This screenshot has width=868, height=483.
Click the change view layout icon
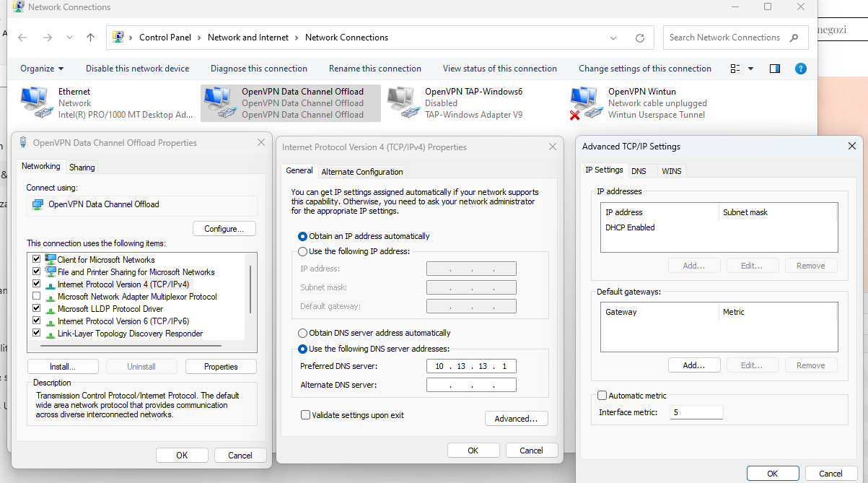point(735,69)
